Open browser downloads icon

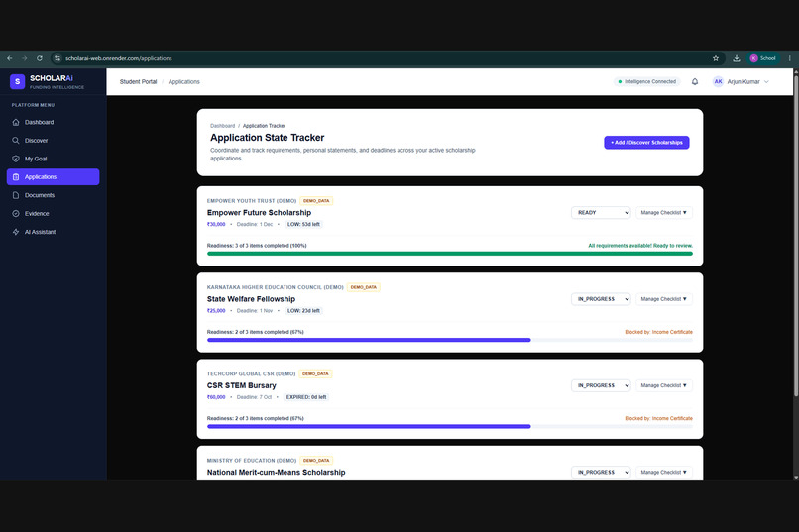pyautogui.click(x=737, y=59)
